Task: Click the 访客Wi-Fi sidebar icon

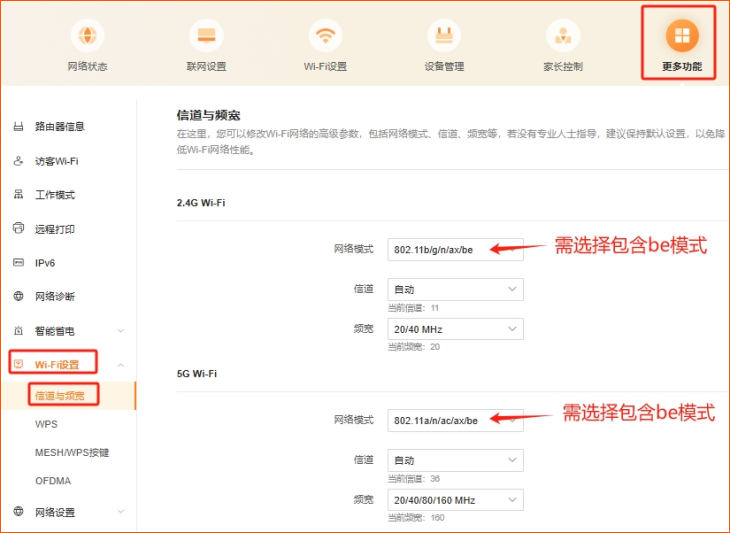Action: tap(18, 161)
